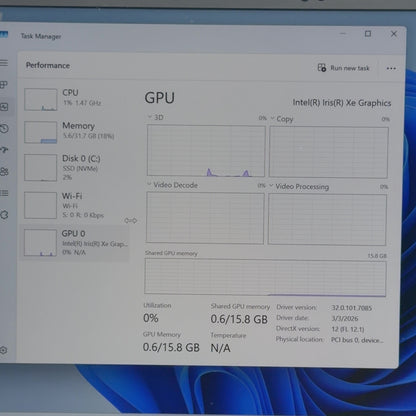Screen dimensions: 416x416
Task: Open App history page icon
Action: click(4, 129)
